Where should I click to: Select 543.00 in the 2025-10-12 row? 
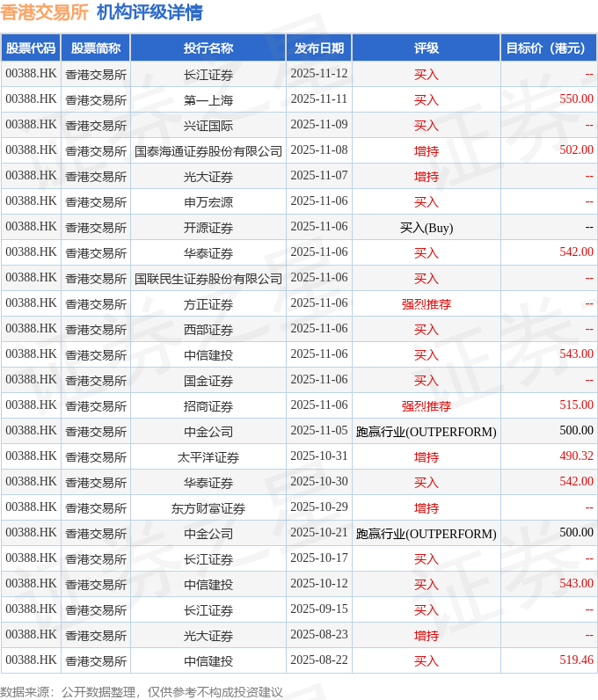pyautogui.click(x=576, y=582)
